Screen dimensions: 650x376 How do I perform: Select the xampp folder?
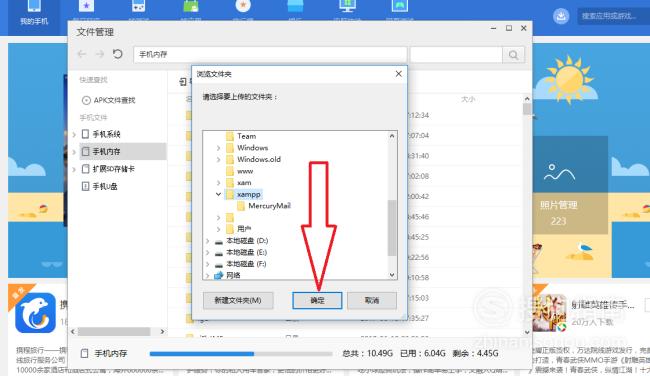248,194
